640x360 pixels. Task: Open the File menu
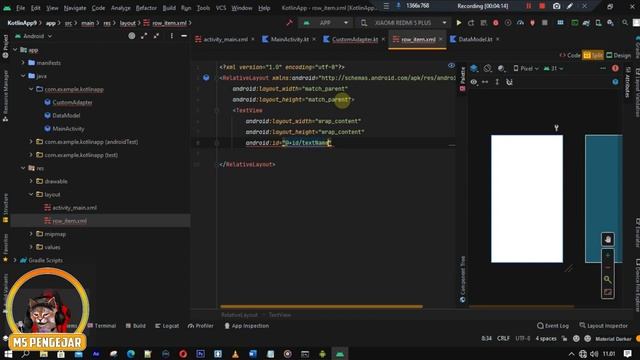click(x=20, y=8)
